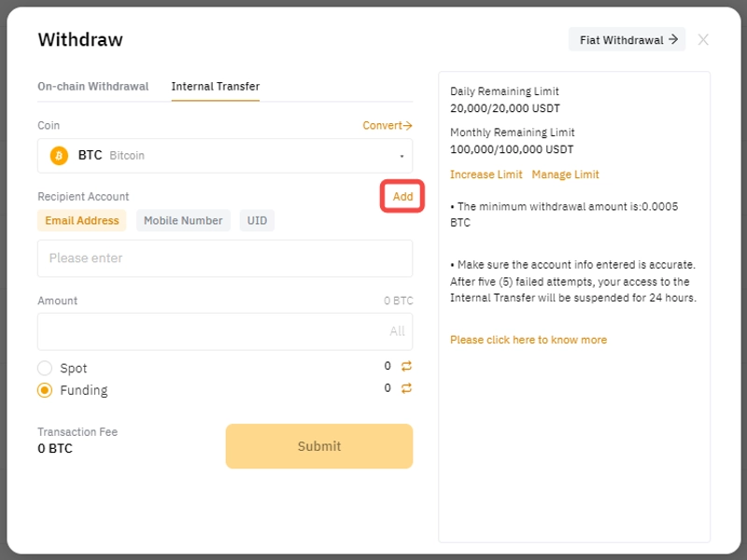
Task: Select the Funding wallet radio button
Action: point(45,391)
